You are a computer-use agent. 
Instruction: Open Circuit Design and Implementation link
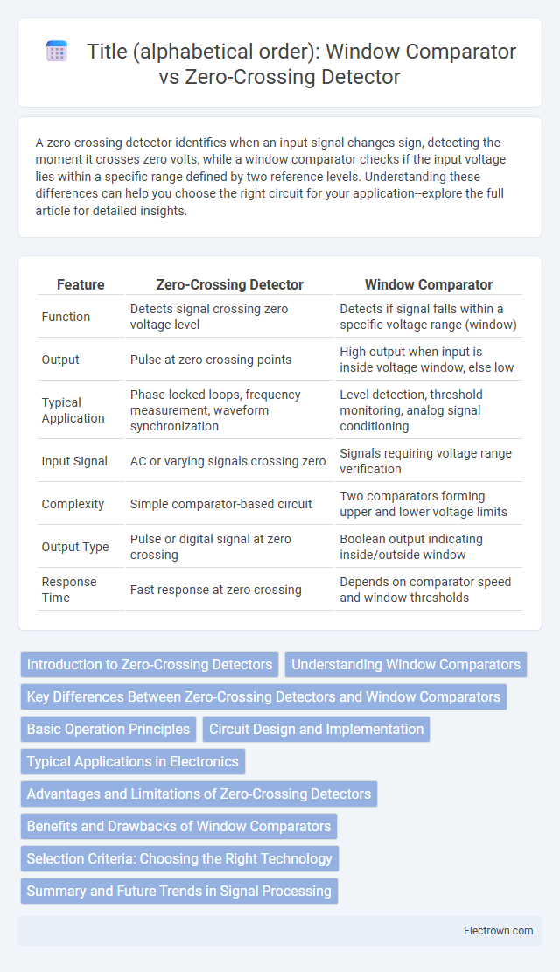(x=316, y=729)
